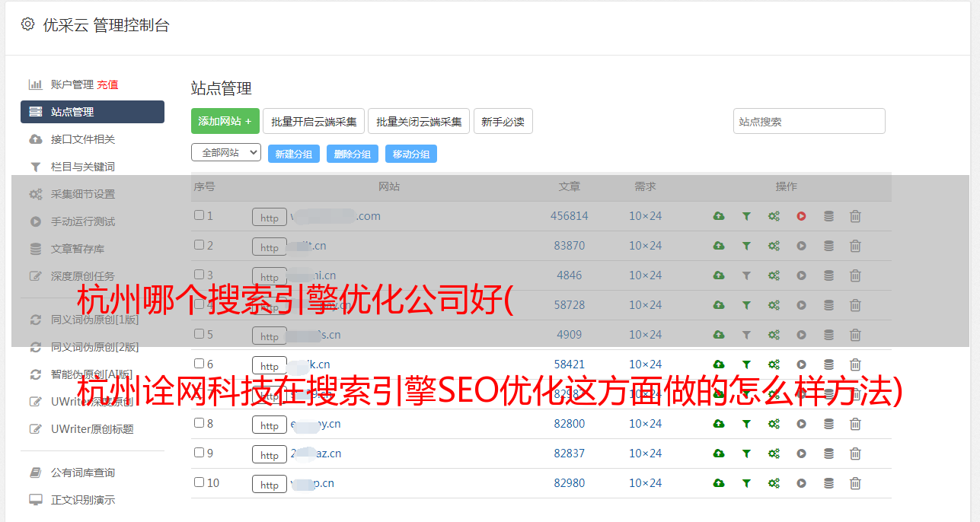Open 公有词库查询 in the sidebar

point(83,473)
